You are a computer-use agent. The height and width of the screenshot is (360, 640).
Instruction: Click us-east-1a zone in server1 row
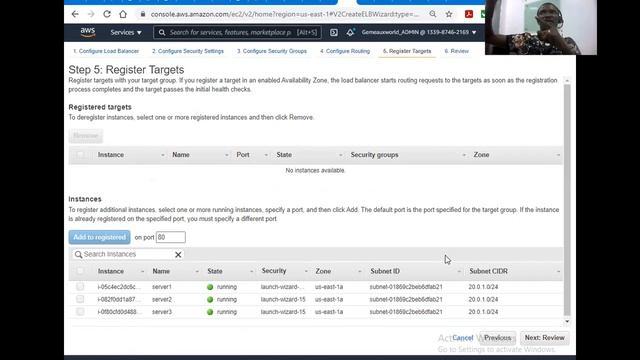(329, 287)
